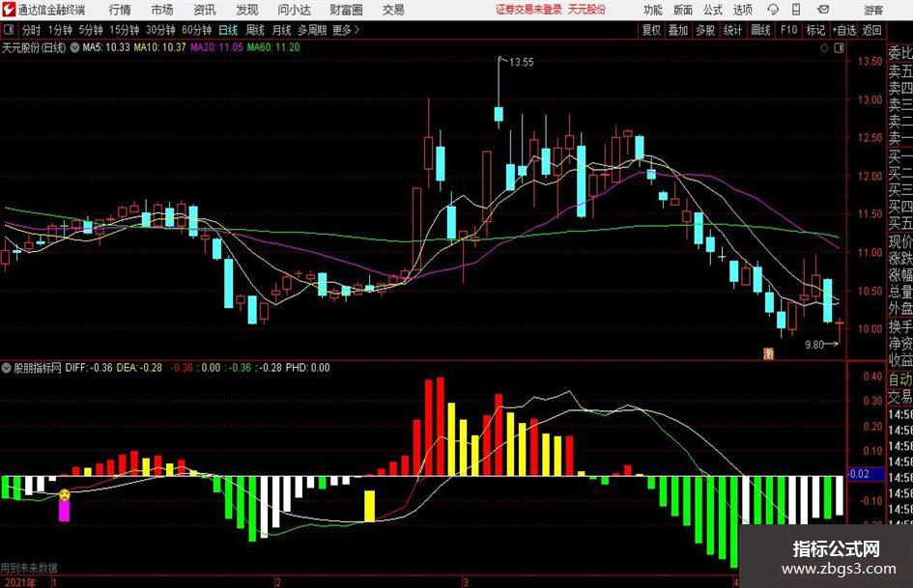The image size is (913, 588).
Task: Click the 返回 back button
Action: (871, 30)
